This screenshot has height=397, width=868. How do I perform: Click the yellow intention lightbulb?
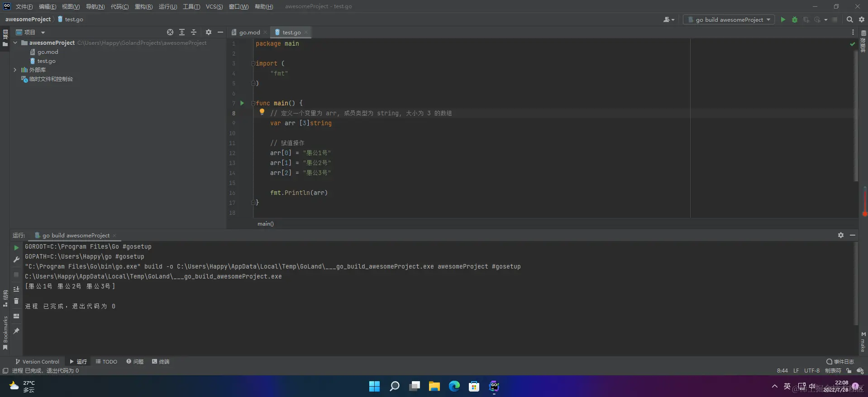tap(262, 112)
